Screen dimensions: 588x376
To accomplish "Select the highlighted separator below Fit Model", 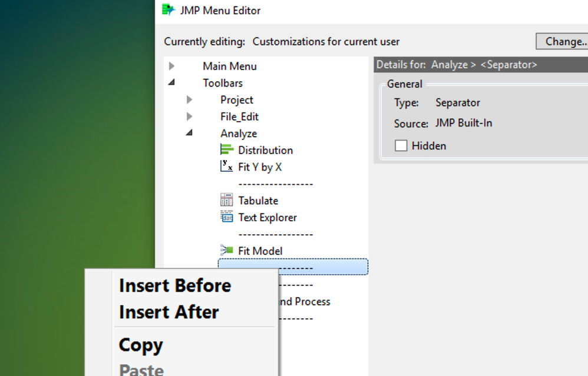I will [293, 267].
